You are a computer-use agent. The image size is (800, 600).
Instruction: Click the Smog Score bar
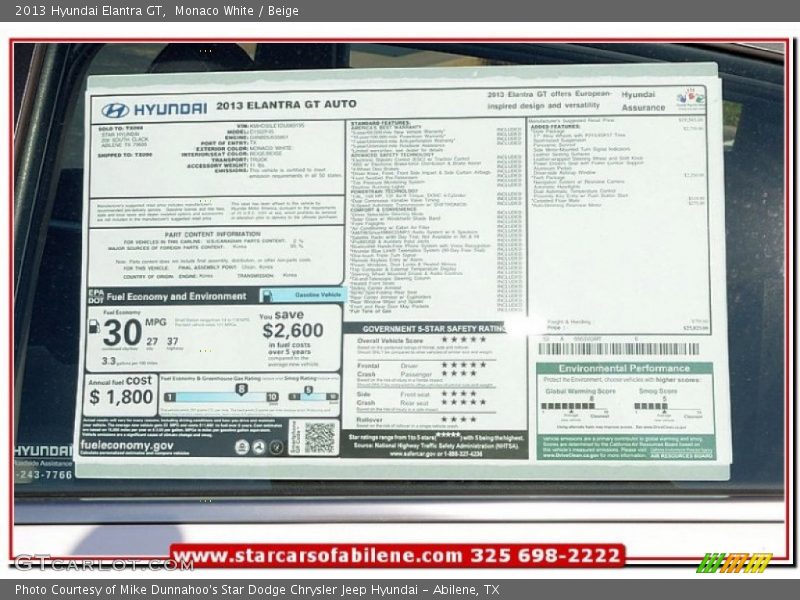(x=651, y=406)
